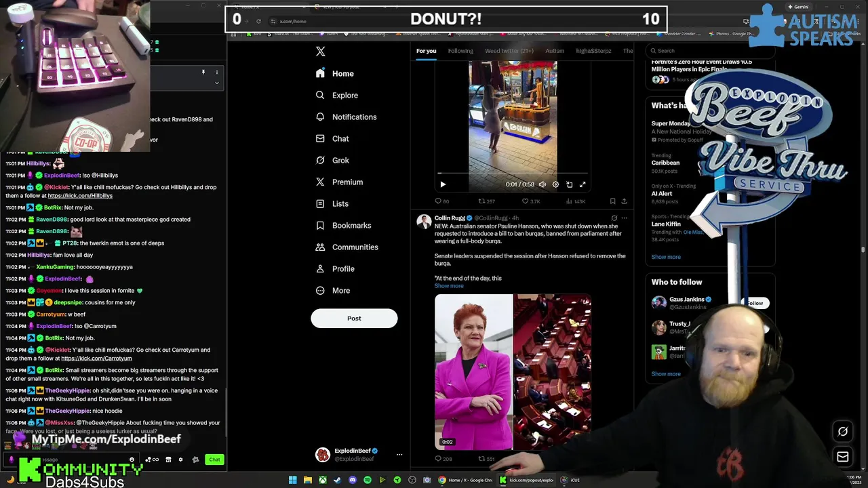
Task: Open Spotify from taskbar
Action: 368,480
